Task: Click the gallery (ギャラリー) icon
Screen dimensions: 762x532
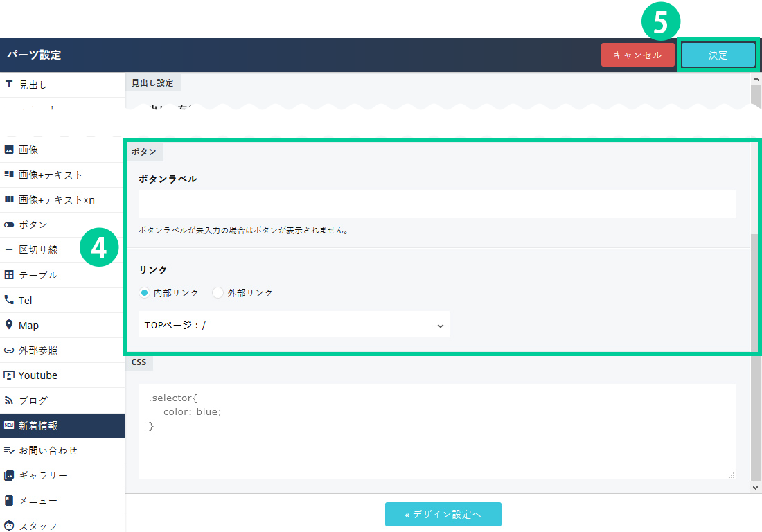Action: 9,476
